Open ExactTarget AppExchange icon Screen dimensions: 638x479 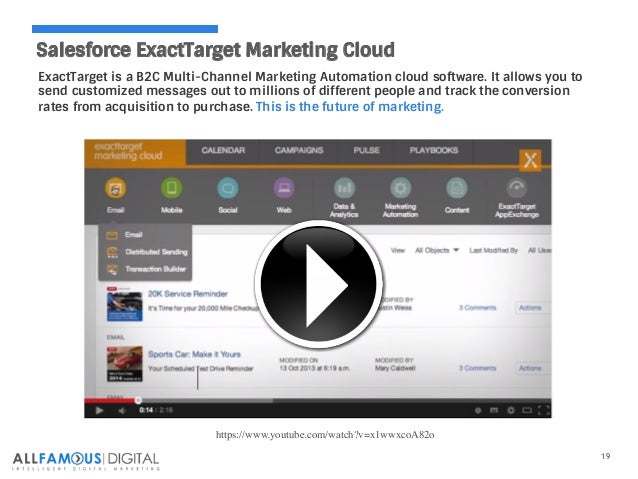(517, 188)
